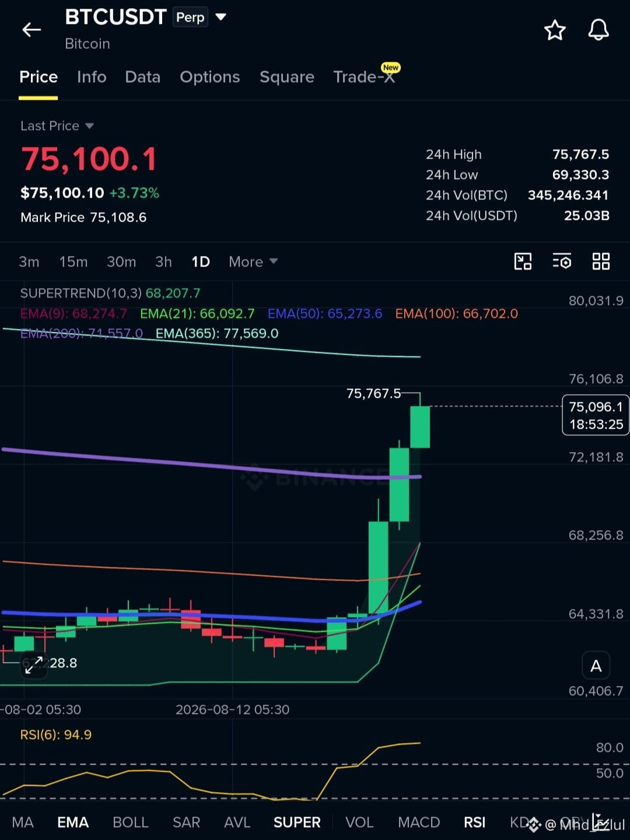The width and height of the screenshot is (630, 840).
Task: Toggle the SAR indicator
Action: pyautogui.click(x=186, y=822)
